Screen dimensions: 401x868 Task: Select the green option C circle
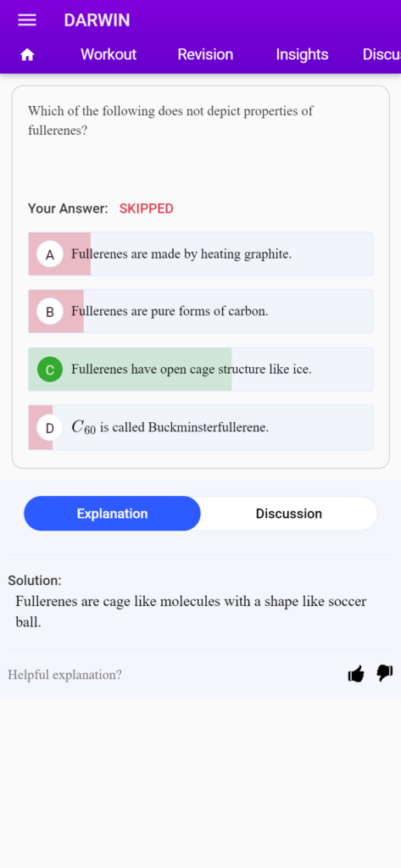click(x=50, y=370)
